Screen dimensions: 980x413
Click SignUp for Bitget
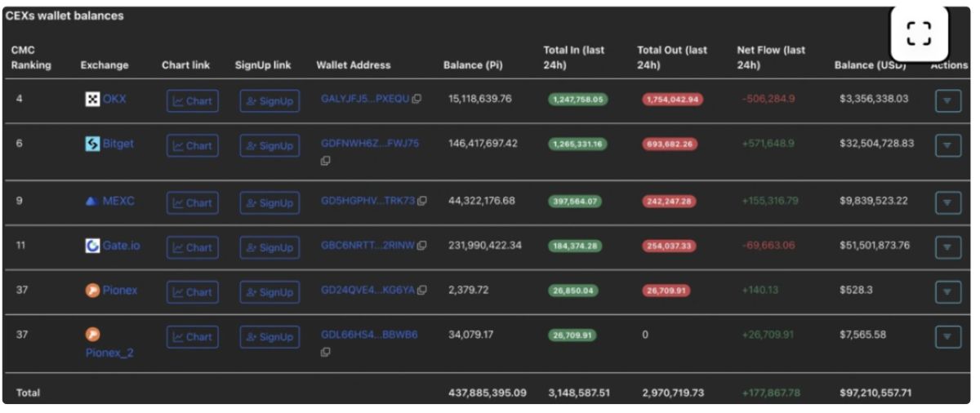(269, 146)
